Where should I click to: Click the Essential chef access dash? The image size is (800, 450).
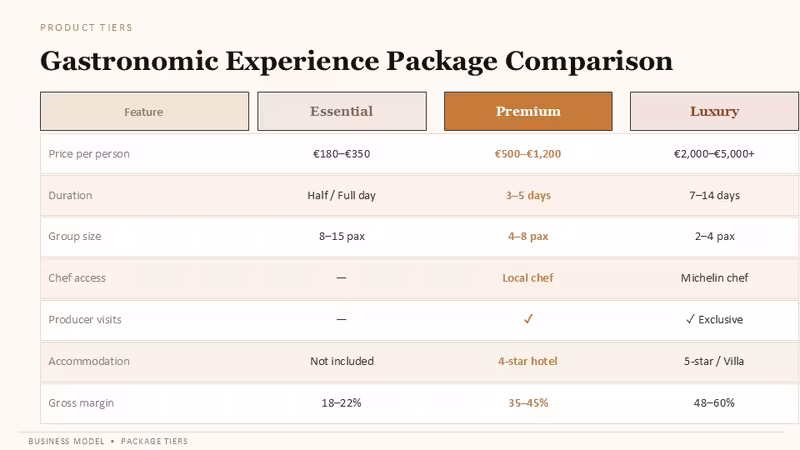341,278
